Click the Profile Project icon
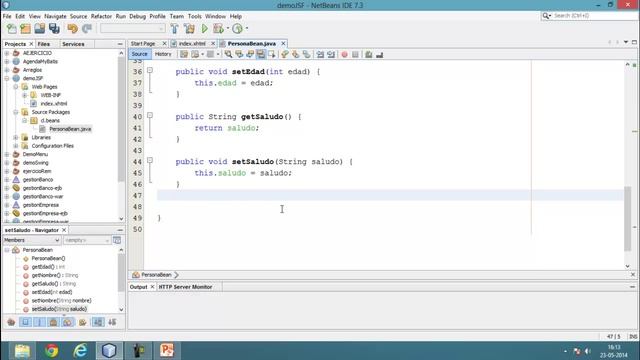 pyautogui.click(x=237, y=29)
